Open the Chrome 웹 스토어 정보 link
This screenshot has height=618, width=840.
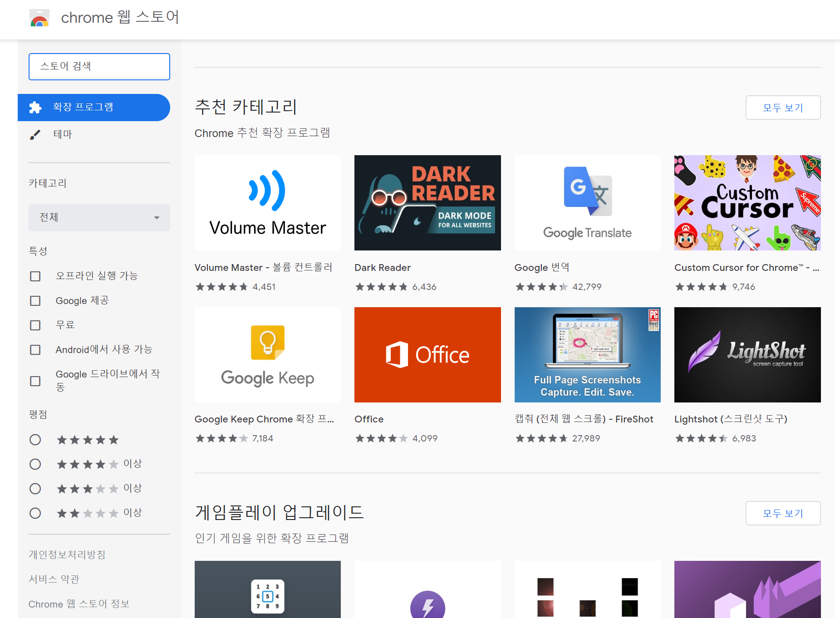click(x=79, y=604)
